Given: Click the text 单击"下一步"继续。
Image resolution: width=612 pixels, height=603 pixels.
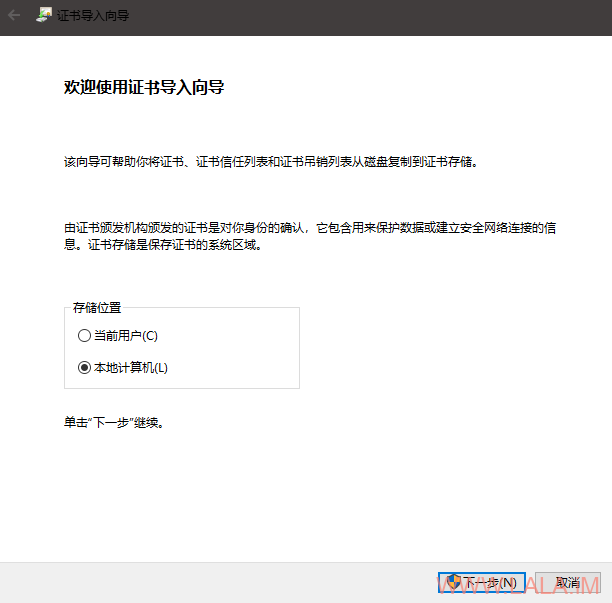Looking at the screenshot, I should [x=114, y=422].
